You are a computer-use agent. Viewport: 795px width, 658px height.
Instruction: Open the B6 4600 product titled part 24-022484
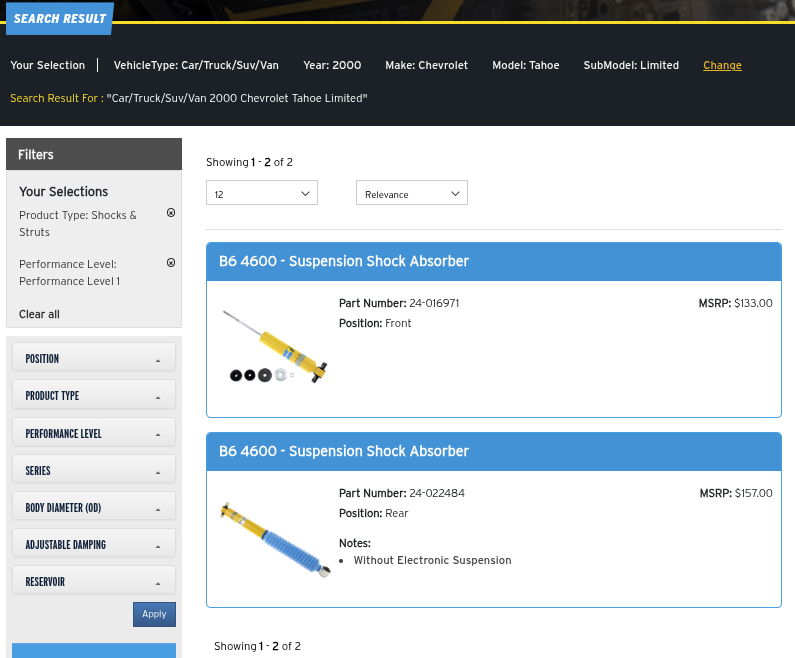tap(344, 451)
